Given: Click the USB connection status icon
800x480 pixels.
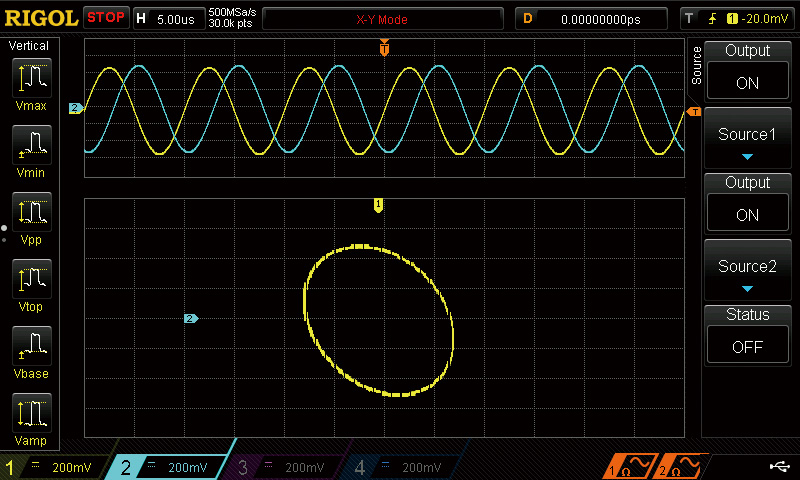Looking at the screenshot, I should click(x=780, y=466).
